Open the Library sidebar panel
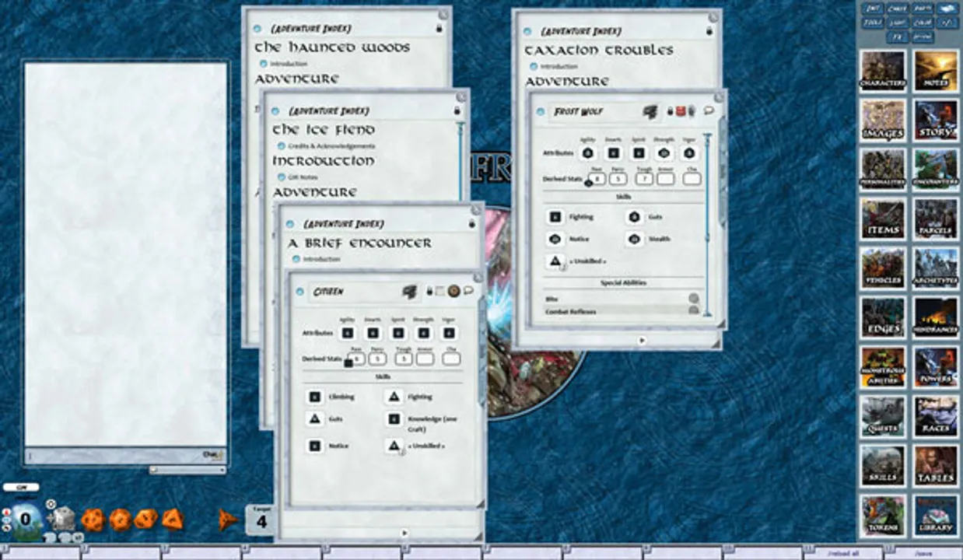Screen dimensions: 963x560 click(936, 515)
